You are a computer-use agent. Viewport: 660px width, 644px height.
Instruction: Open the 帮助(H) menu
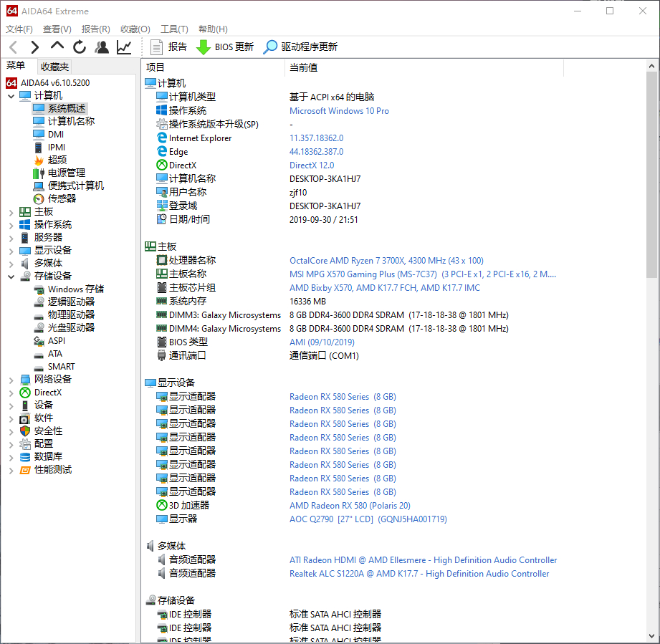tap(213, 29)
